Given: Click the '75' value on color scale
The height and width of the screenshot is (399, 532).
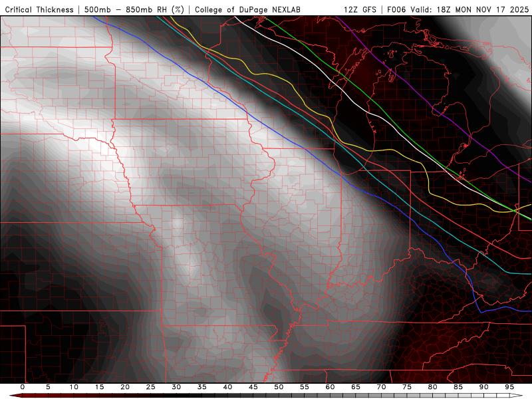Looking at the screenshot, I should (x=407, y=387).
